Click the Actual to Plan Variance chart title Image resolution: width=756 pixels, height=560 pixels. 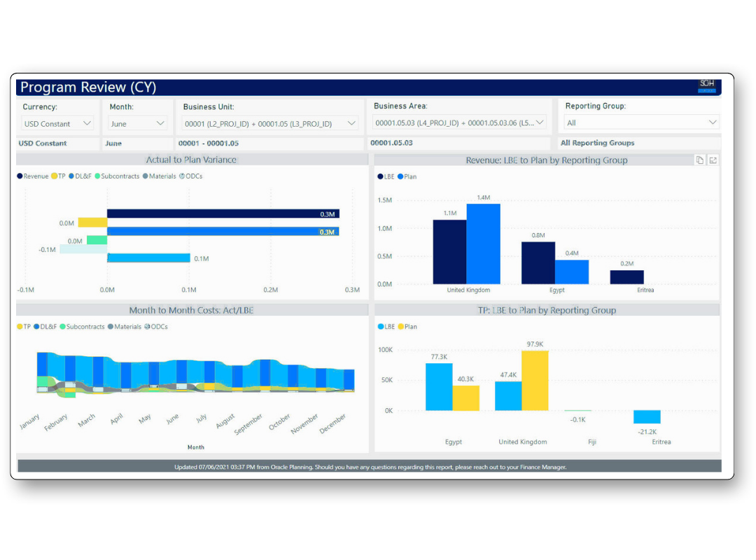point(193,159)
